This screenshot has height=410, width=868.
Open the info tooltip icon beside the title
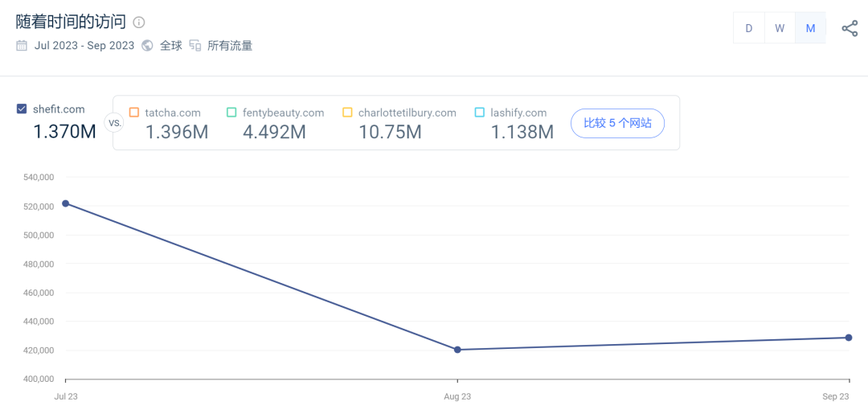pyautogui.click(x=139, y=23)
